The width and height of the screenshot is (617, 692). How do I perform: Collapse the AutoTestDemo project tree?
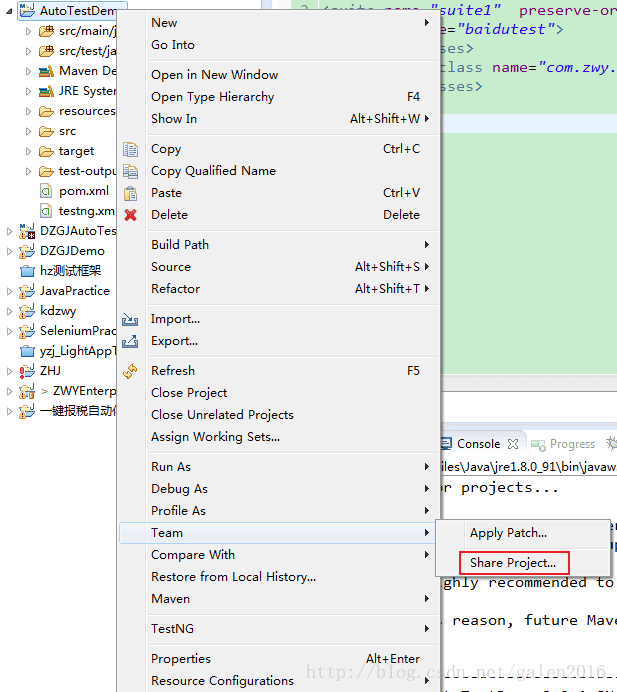pyautogui.click(x=9, y=11)
